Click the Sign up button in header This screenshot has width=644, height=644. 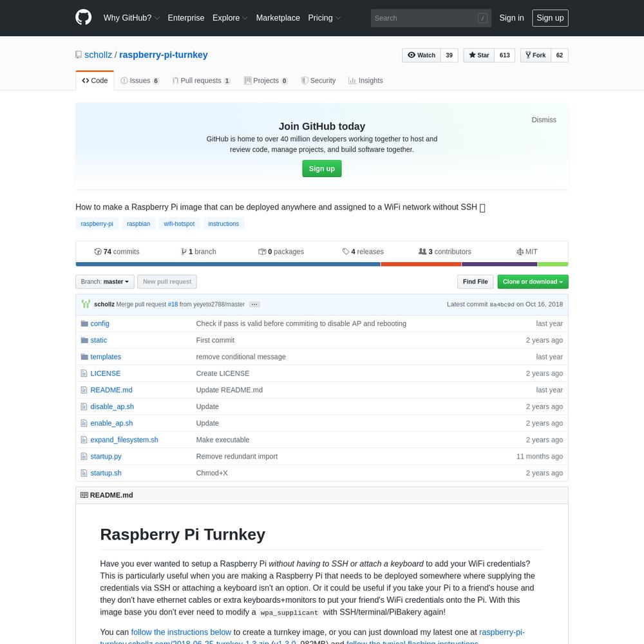click(551, 18)
